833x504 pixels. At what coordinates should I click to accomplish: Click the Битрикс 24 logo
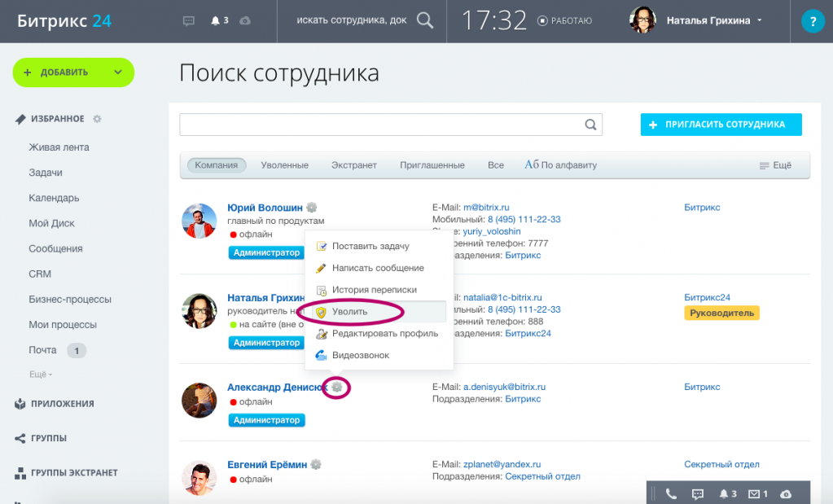tap(64, 20)
